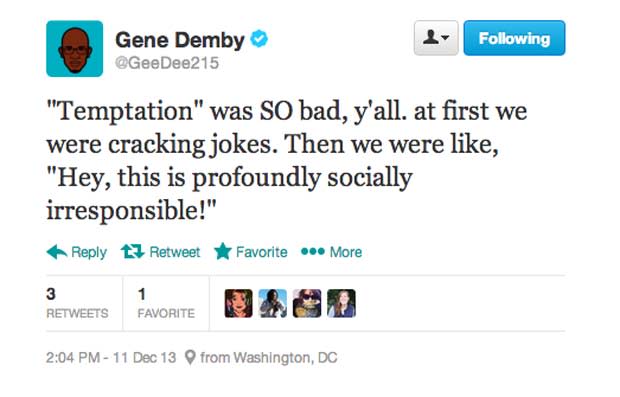Open the fourth retweeter's avatar
The image size is (620, 397).
[x=341, y=303]
